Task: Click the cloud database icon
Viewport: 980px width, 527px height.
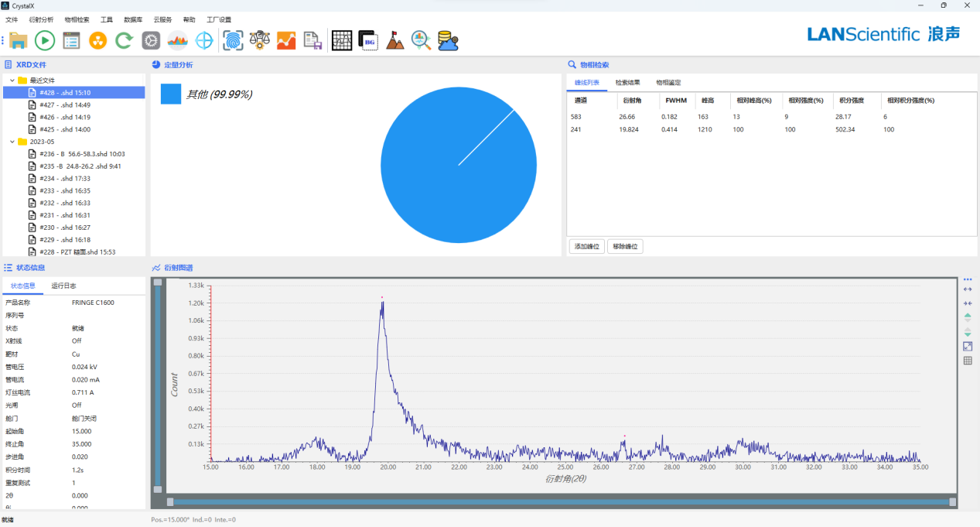Action: click(448, 40)
